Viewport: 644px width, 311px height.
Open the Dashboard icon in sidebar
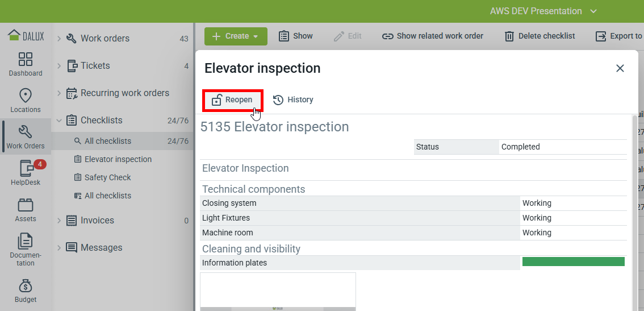tap(26, 64)
